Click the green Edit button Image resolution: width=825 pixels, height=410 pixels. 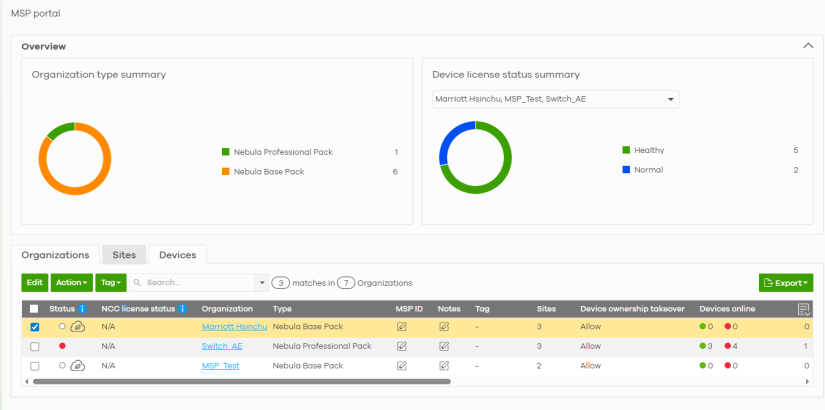[34, 283]
